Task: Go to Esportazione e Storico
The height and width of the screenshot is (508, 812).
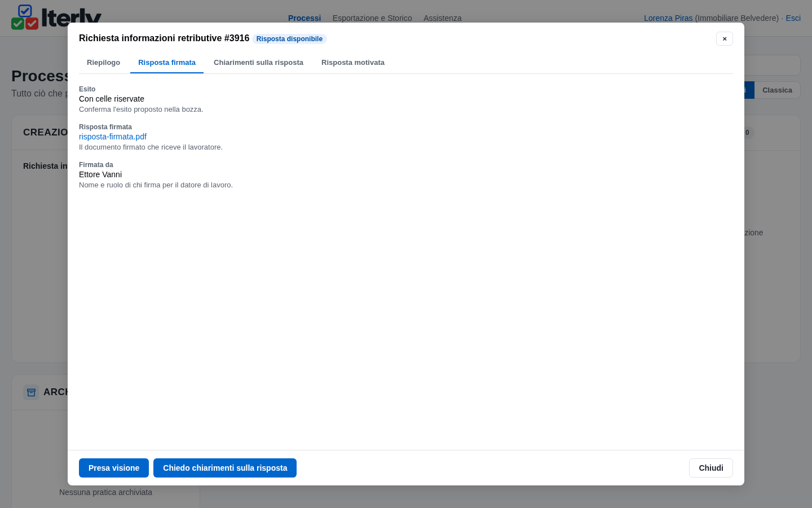Action: point(372,18)
